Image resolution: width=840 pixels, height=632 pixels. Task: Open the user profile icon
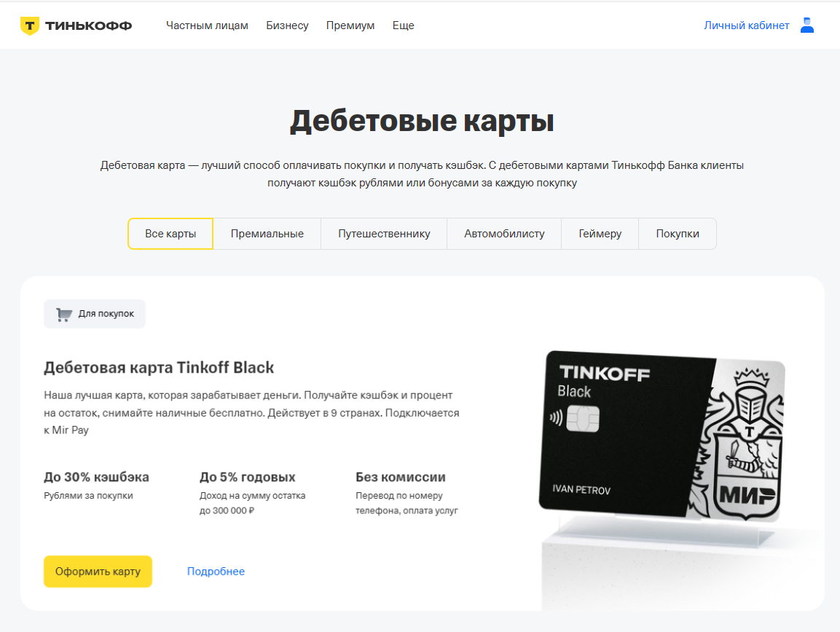click(x=806, y=25)
